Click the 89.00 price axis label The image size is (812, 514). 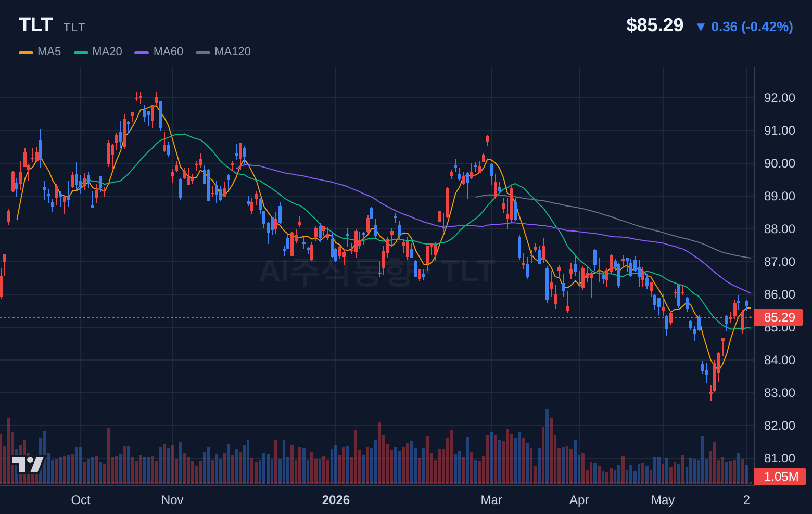[x=779, y=196]
